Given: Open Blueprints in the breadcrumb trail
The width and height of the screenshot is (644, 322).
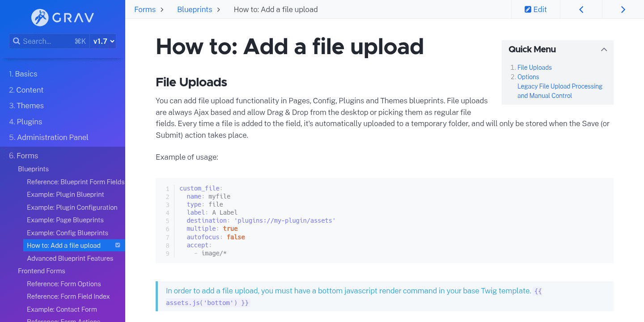Looking at the screenshot, I should pos(195,9).
